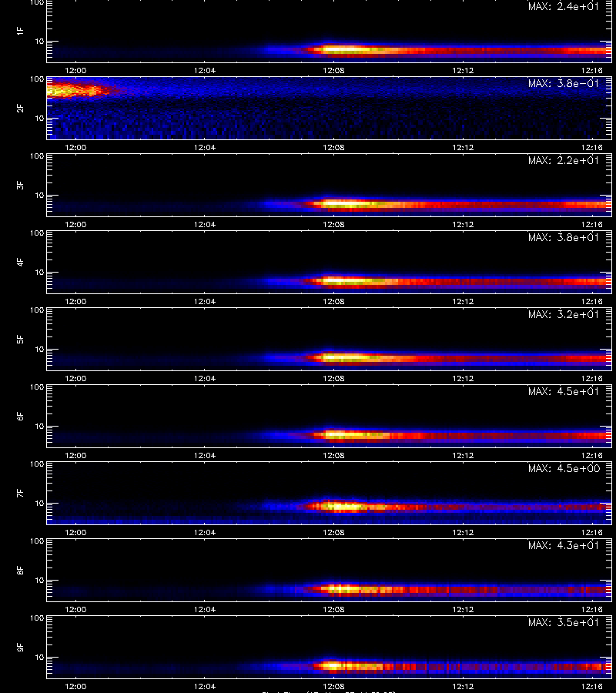This screenshot has height=693, width=616.
Task: Click the 12:04 time tick under panel 5F
Action: click(205, 378)
